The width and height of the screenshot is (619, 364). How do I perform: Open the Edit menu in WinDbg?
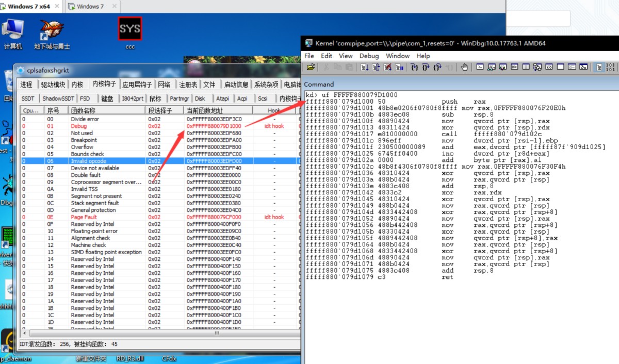pyautogui.click(x=327, y=56)
